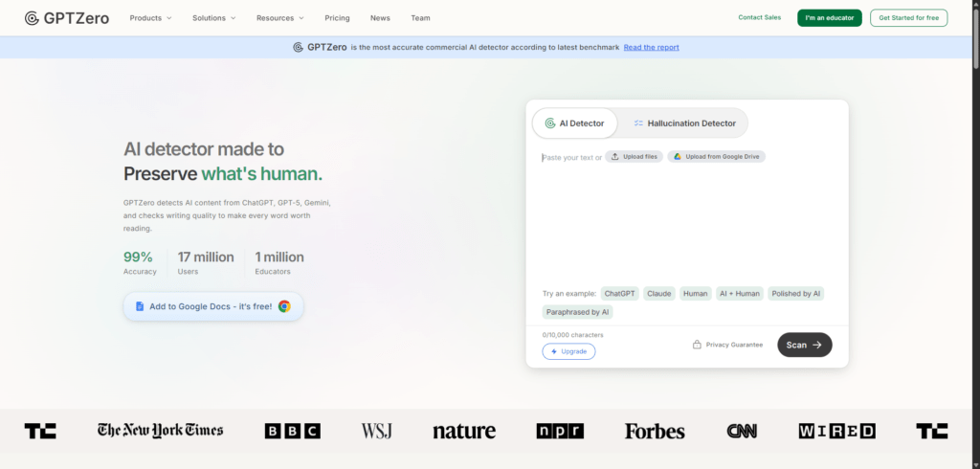The height and width of the screenshot is (469, 980).
Task: Click the 99% Accuracy statistic
Action: point(140,262)
